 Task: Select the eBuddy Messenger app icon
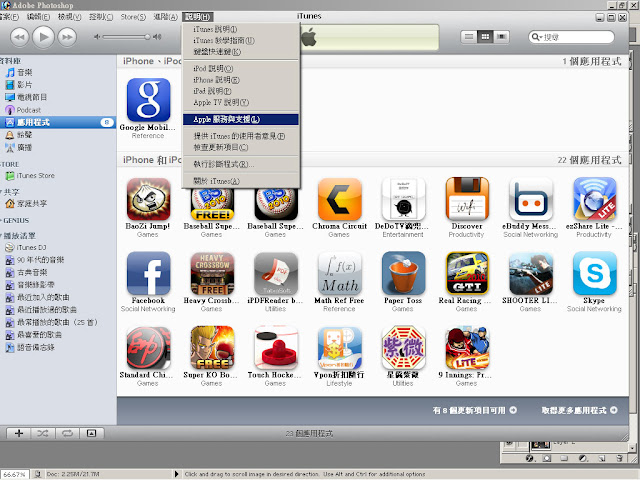pos(531,199)
